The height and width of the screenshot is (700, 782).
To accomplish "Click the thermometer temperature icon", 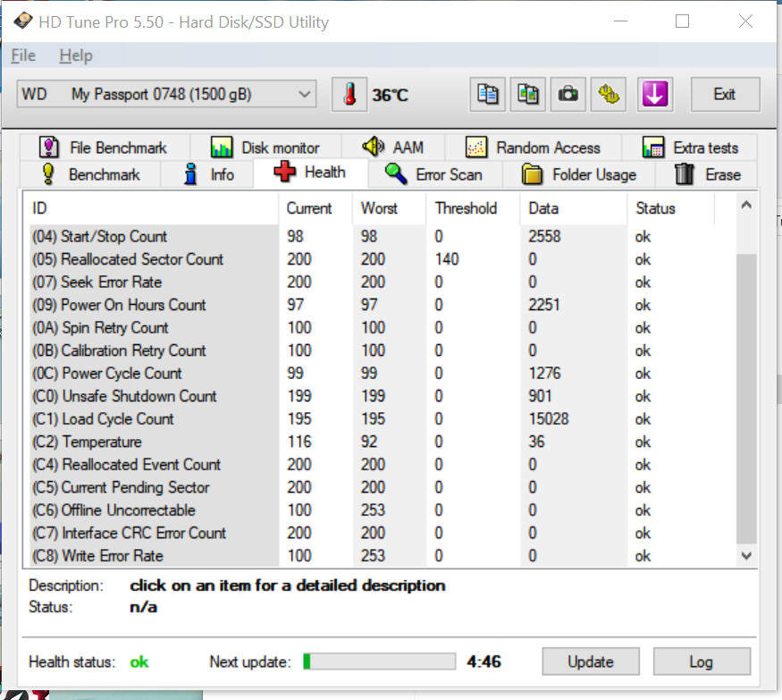I will point(349,95).
